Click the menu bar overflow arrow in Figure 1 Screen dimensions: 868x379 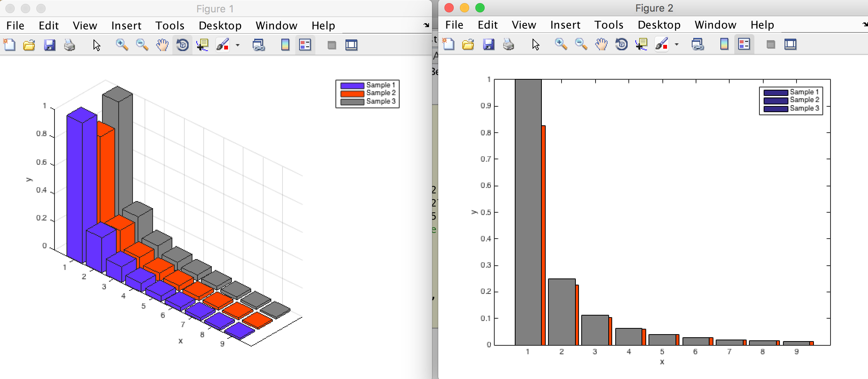(x=426, y=26)
